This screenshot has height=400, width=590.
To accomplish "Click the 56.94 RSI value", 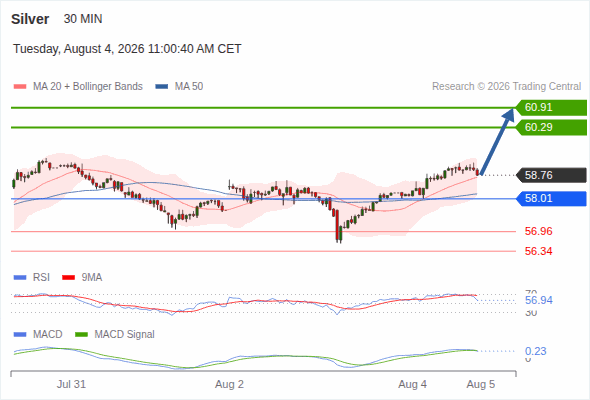I will pyautogui.click(x=539, y=300).
